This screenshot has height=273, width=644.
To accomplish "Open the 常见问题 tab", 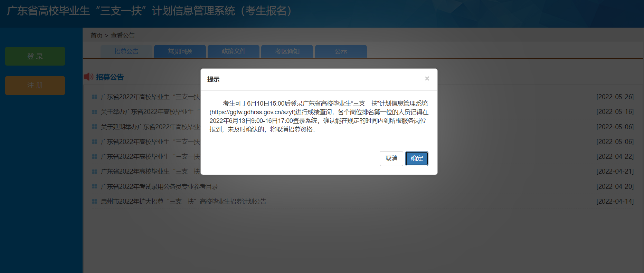I will [x=180, y=51].
